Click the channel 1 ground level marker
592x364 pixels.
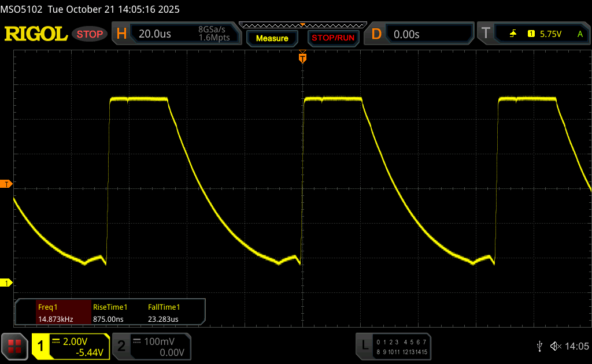pos(7,283)
